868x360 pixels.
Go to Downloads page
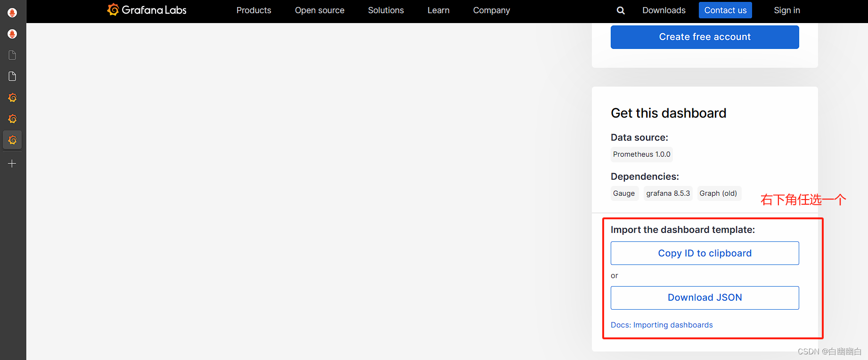pyautogui.click(x=664, y=10)
